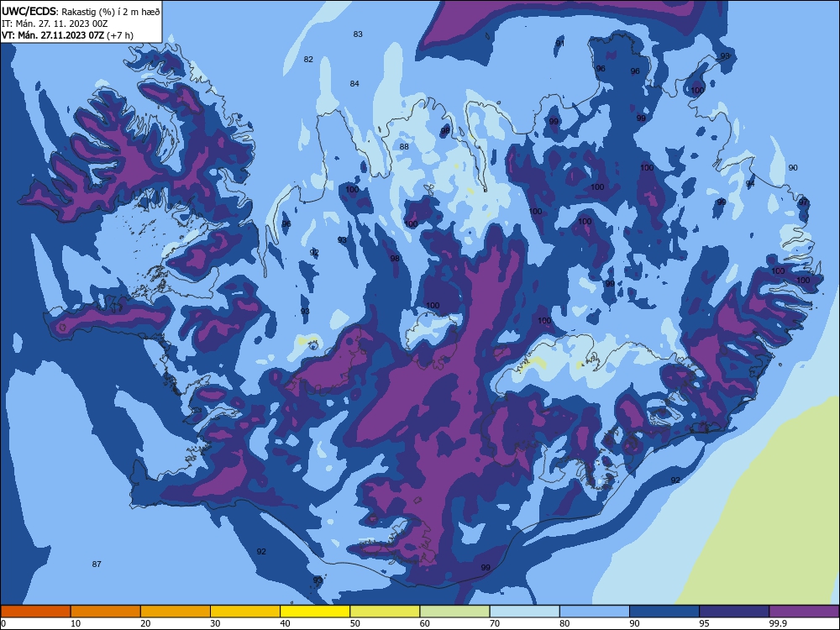840x630 pixels.
Task: Click the map value '84'
Action: click(354, 83)
